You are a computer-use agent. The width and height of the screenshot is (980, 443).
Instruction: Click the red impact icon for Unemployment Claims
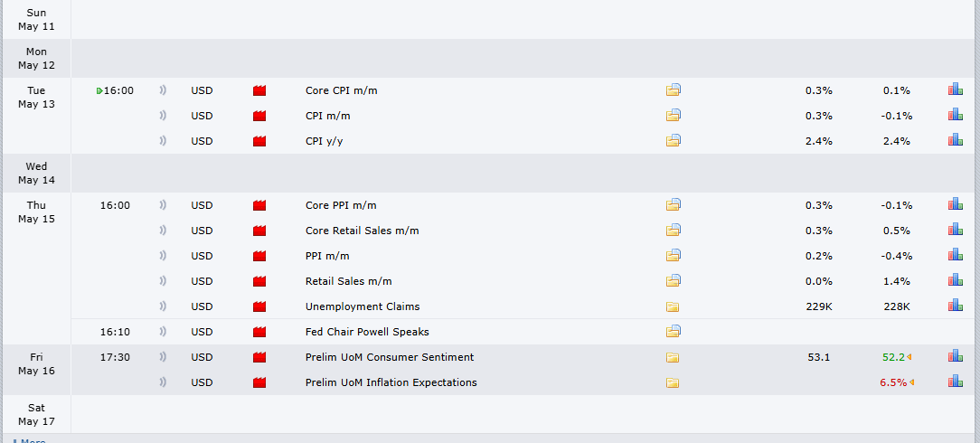(259, 306)
